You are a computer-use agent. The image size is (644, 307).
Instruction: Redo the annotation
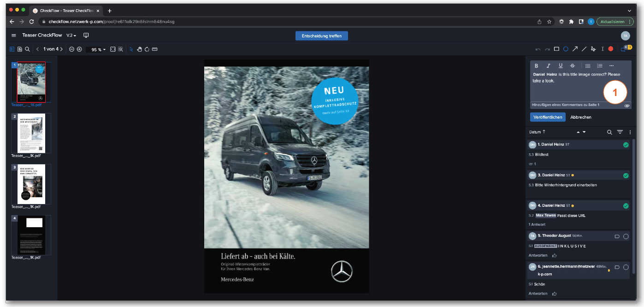pos(547,49)
